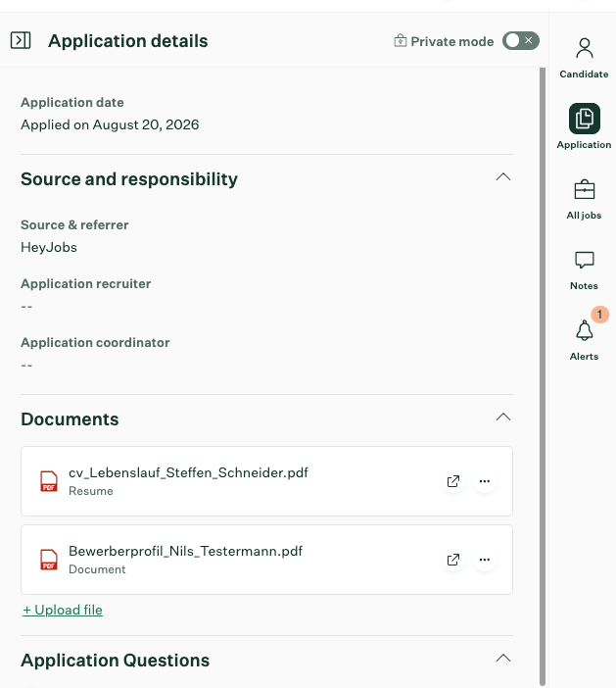The height and width of the screenshot is (688, 616).
Task: Click the cv_Lebenslauf_Steffen_Schneider.pdf file name
Action: coord(188,472)
